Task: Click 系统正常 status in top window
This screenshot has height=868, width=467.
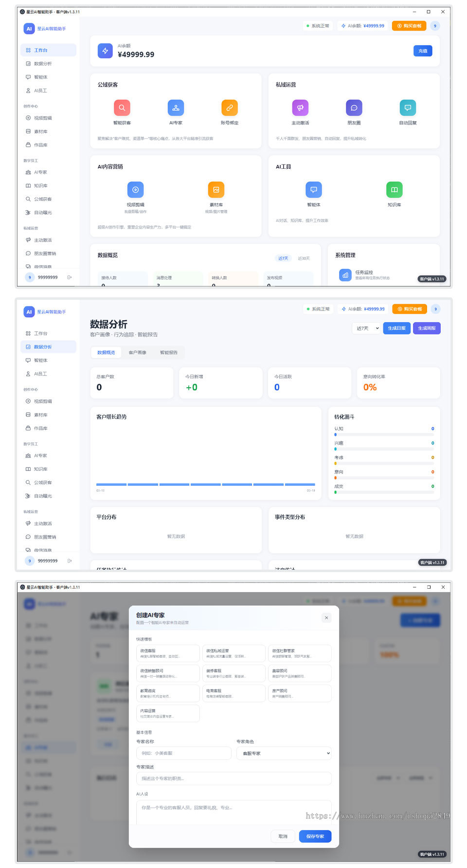Action: click(318, 26)
